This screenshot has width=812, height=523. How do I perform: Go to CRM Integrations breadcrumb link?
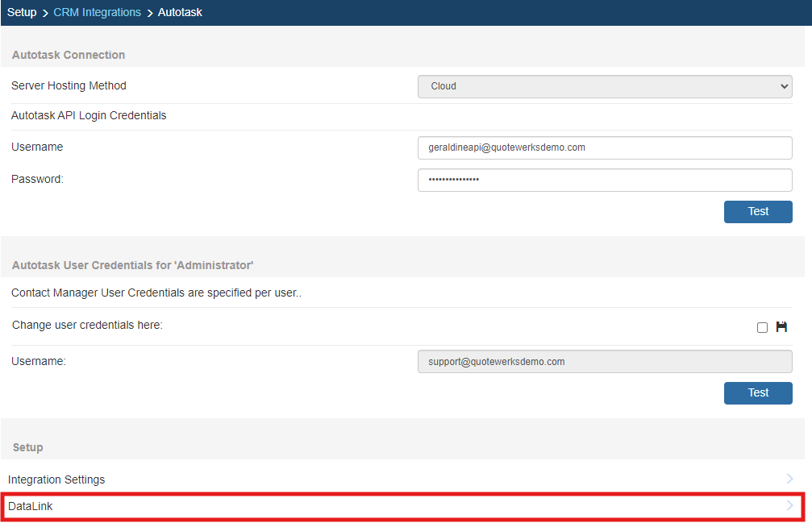pyautogui.click(x=97, y=12)
